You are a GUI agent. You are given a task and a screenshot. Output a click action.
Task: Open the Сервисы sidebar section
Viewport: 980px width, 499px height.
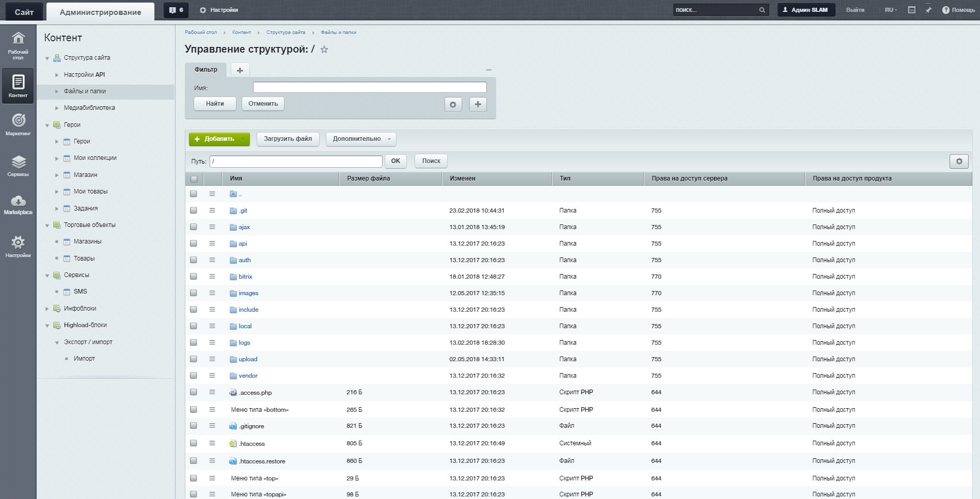pos(18,166)
